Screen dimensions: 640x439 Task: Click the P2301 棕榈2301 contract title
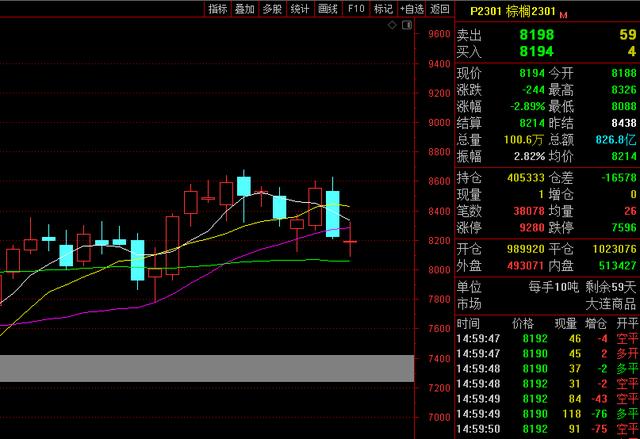(507, 12)
